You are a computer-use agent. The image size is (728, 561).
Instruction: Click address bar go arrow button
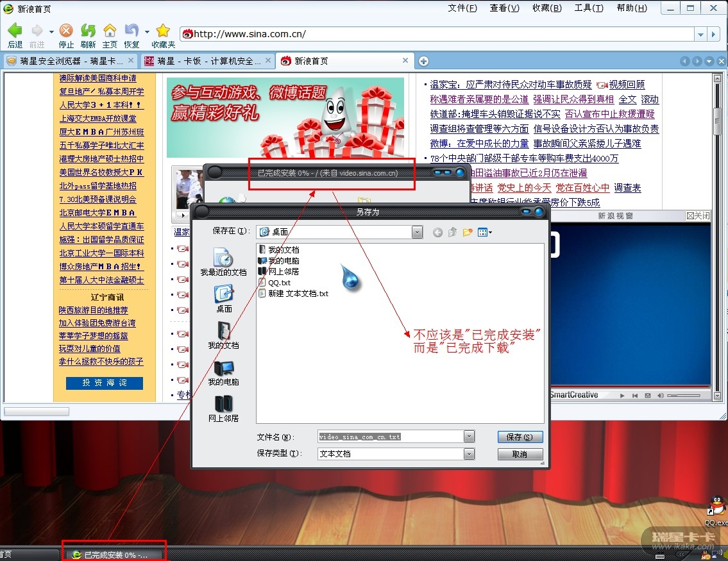pos(714,35)
